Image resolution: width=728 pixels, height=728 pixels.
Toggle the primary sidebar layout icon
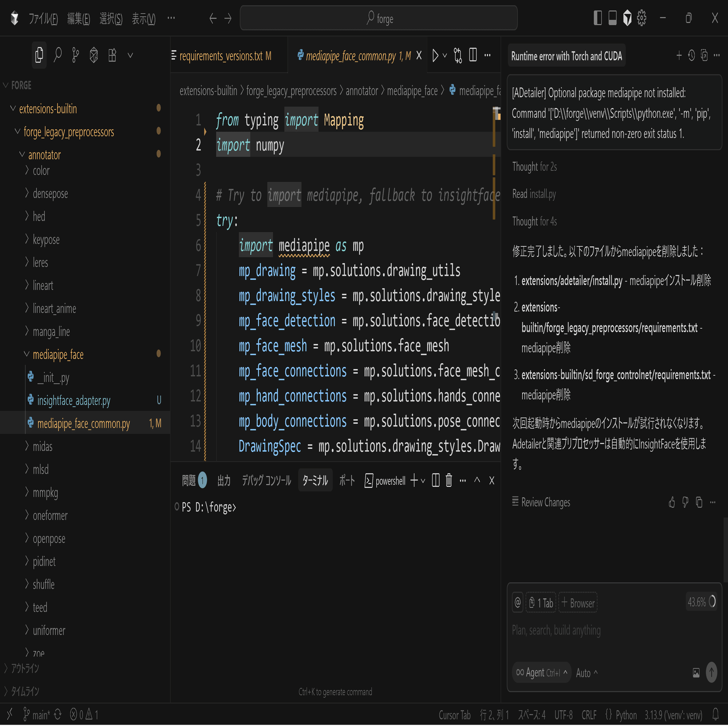(597, 18)
